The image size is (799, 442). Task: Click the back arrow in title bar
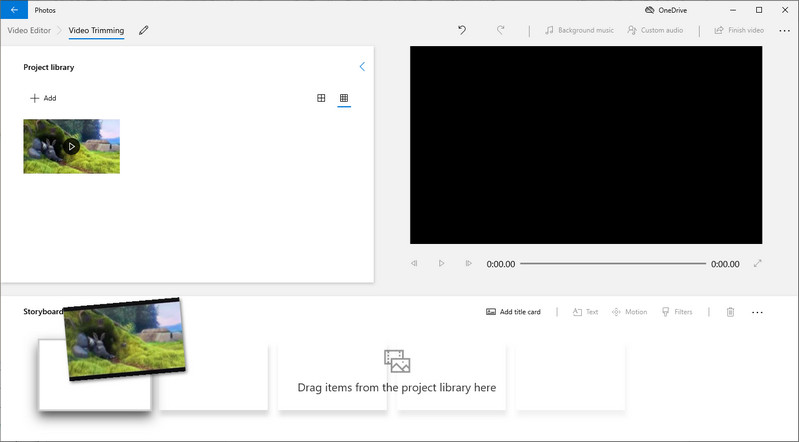(x=14, y=9)
